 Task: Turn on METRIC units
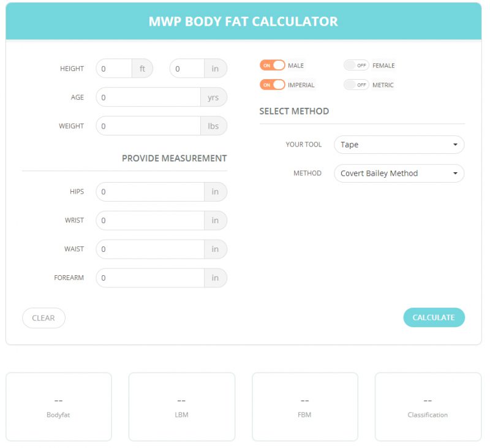(356, 85)
